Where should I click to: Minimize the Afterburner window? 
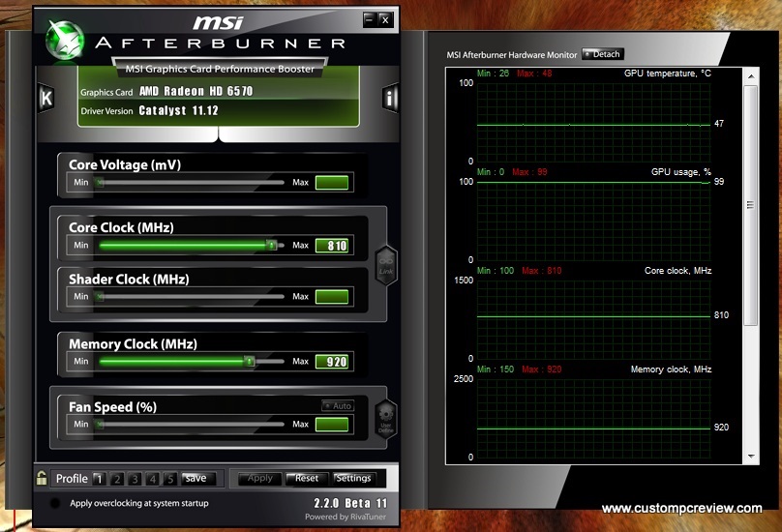point(369,20)
